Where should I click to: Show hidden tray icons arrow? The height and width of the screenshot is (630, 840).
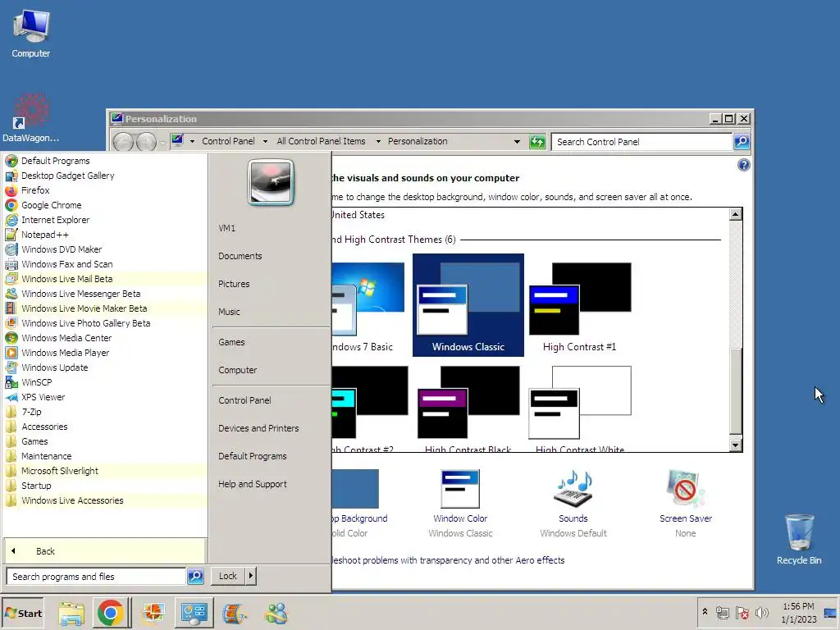click(x=705, y=612)
